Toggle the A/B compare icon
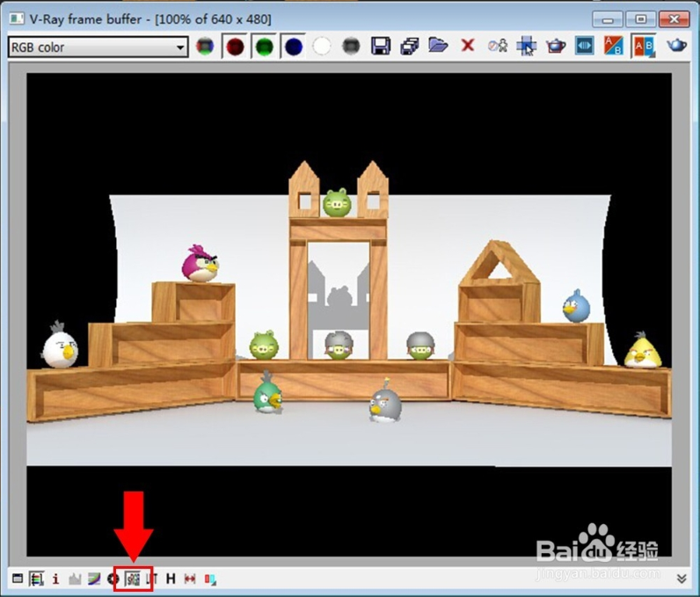The width and height of the screenshot is (700, 597). pyautogui.click(x=645, y=46)
